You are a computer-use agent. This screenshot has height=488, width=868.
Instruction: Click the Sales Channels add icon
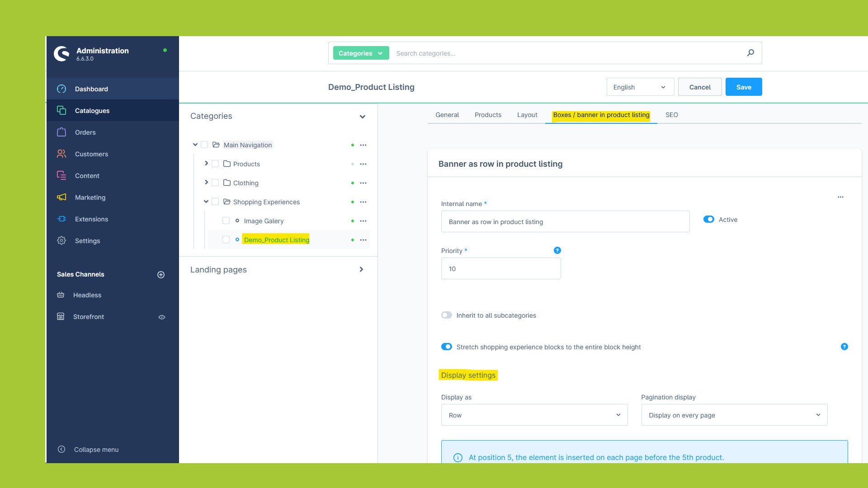161,274
